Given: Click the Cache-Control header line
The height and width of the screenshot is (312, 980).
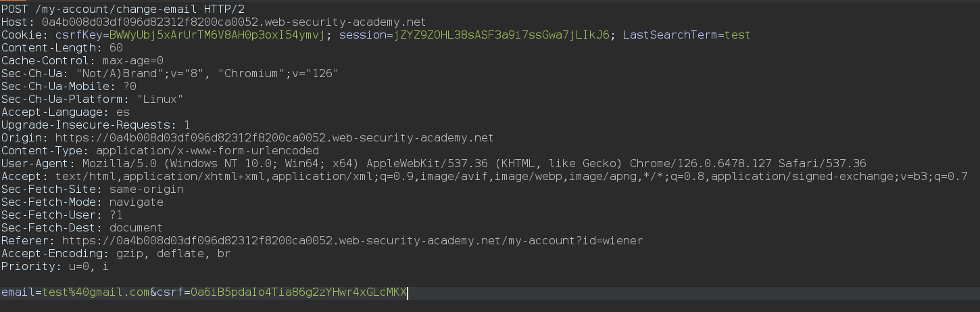Looking at the screenshot, I should tap(82, 60).
